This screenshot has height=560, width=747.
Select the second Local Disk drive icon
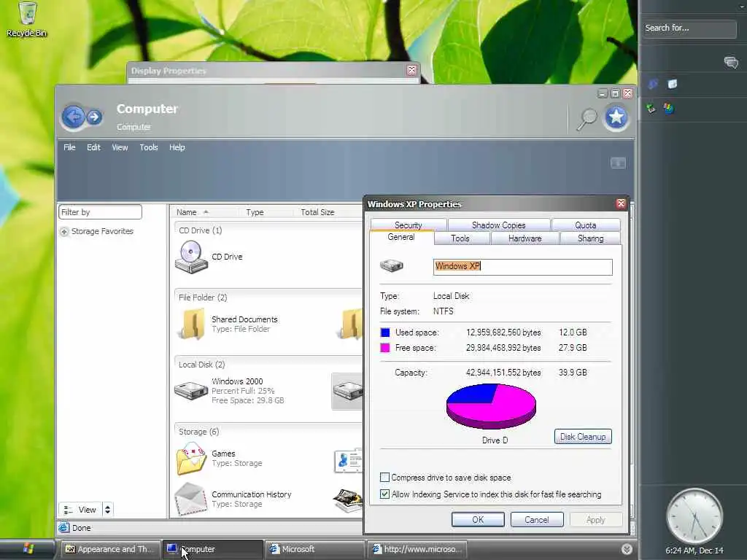348,391
